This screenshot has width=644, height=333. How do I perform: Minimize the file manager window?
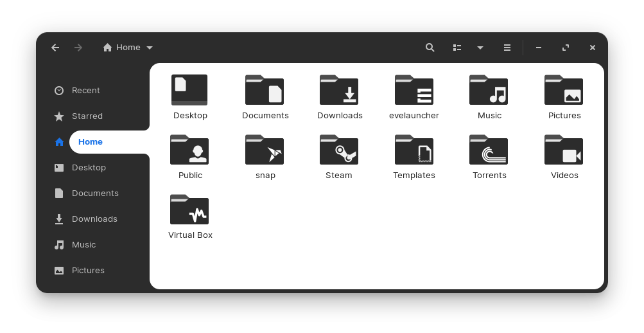(x=539, y=48)
